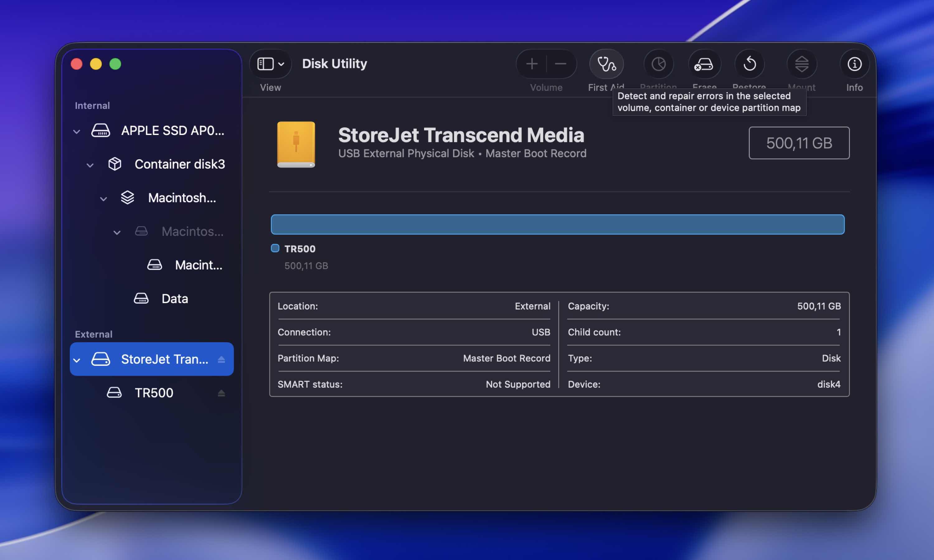Viewport: 934px width, 560px height.
Task: Select the Macintosh... volume group row
Action: point(152,198)
